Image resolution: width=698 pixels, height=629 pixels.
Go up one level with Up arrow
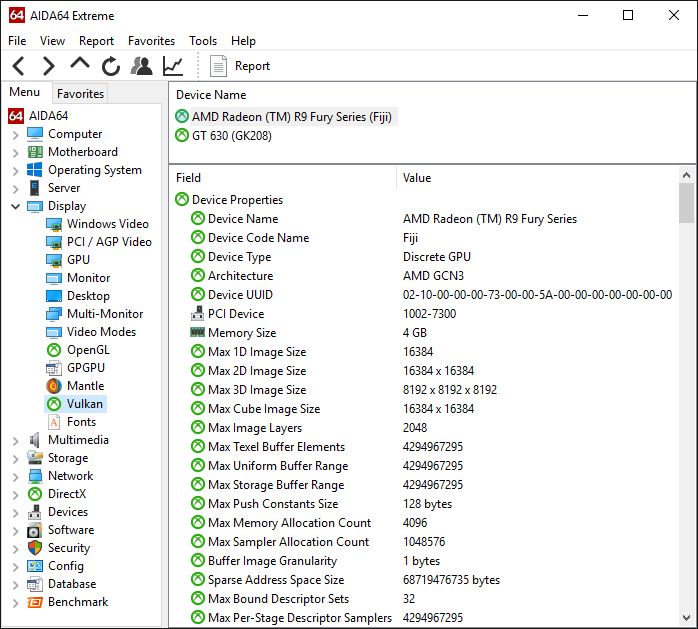pos(79,65)
